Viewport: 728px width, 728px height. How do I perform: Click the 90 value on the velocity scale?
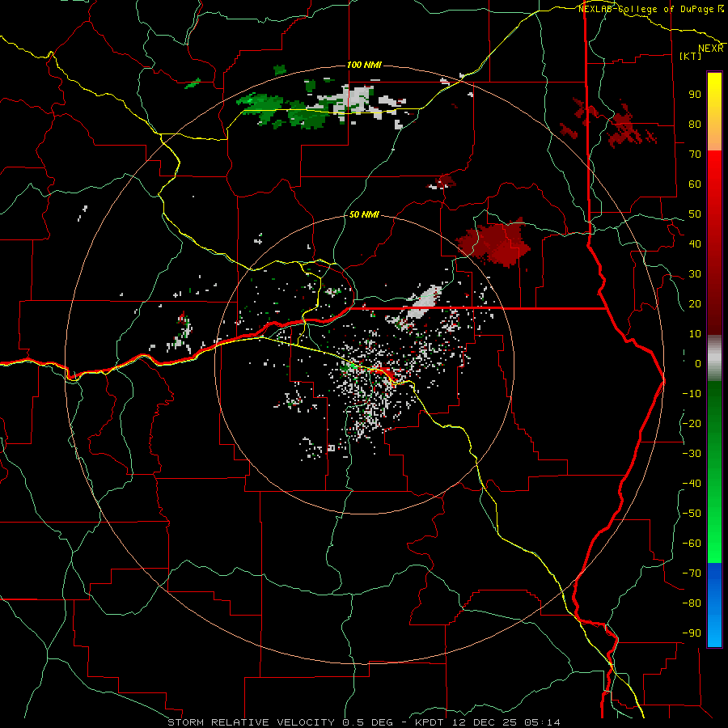click(x=695, y=95)
